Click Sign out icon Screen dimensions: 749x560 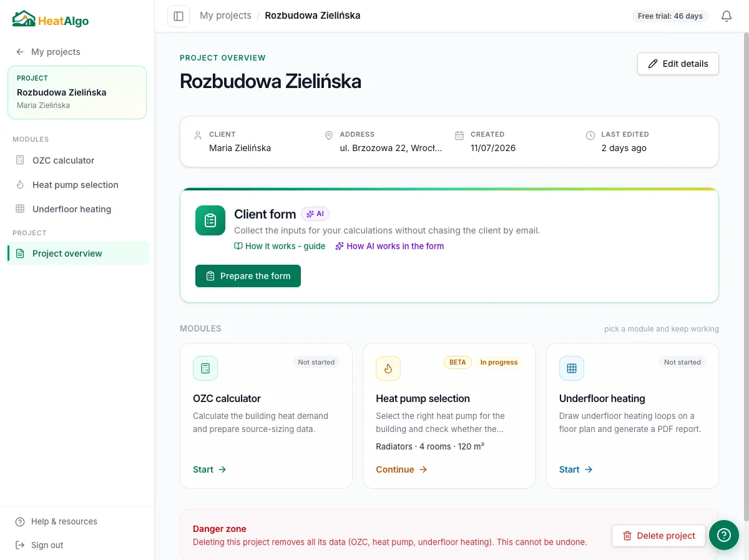coord(20,545)
